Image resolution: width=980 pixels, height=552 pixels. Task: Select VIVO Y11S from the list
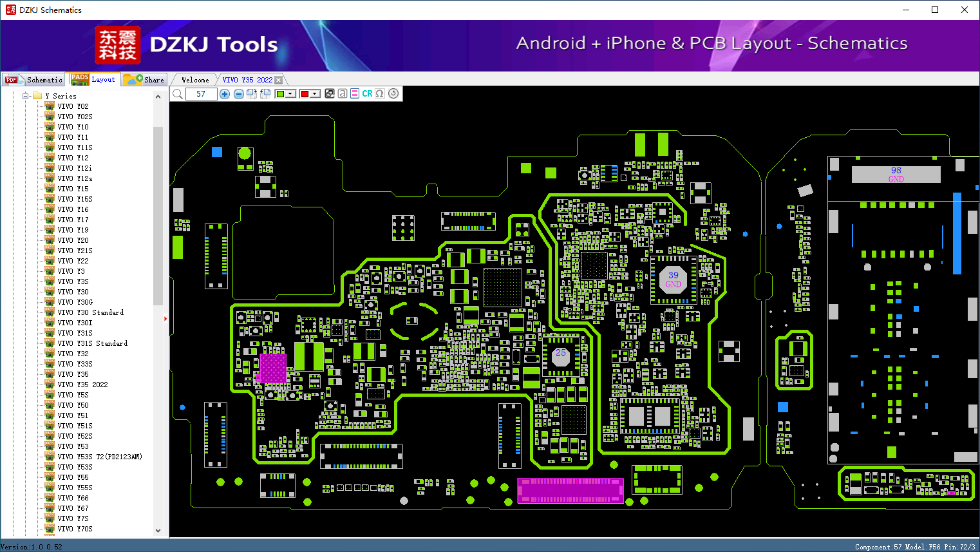pyautogui.click(x=75, y=148)
